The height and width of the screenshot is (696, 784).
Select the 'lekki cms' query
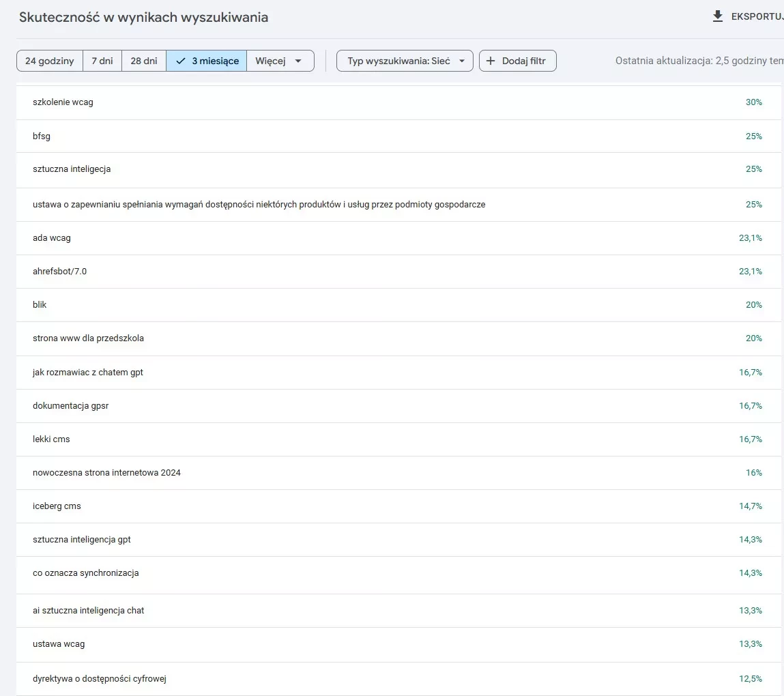[x=398, y=439]
